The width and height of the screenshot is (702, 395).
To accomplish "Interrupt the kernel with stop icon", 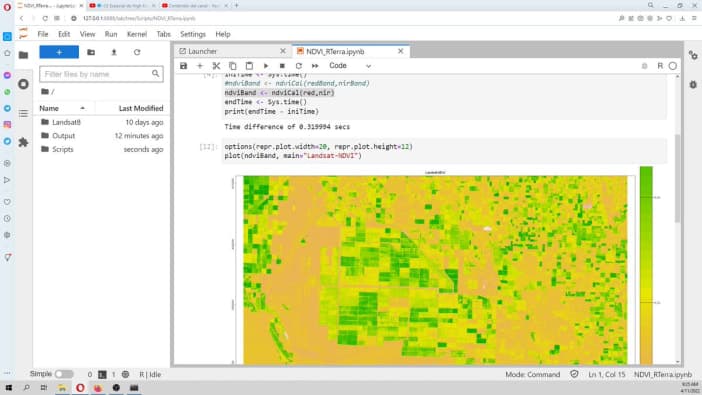I will click(282, 66).
